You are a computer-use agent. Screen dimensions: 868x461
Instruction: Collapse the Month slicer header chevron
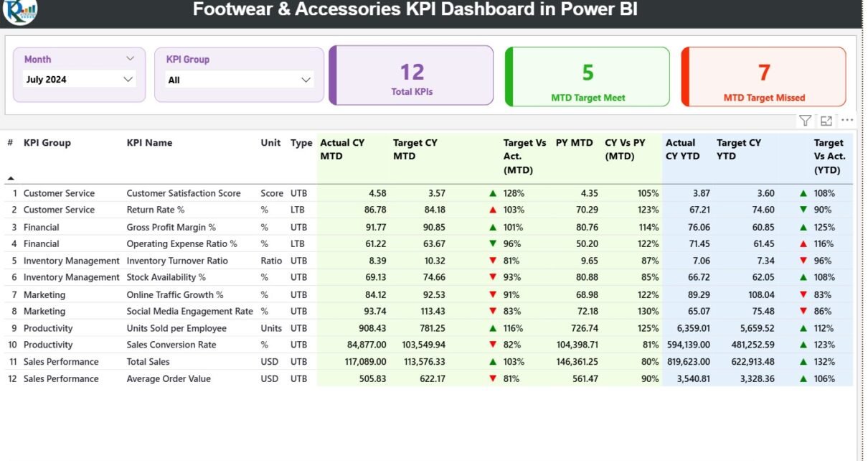coord(130,59)
